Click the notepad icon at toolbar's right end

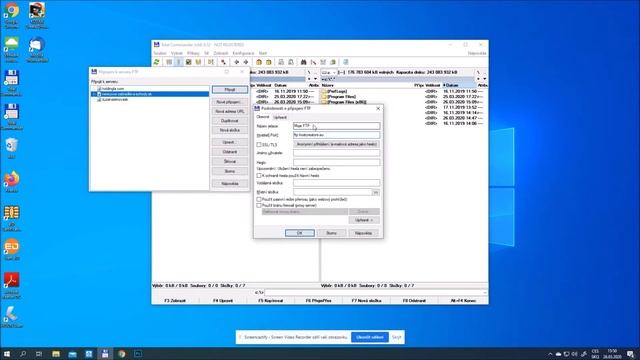click(x=346, y=62)
